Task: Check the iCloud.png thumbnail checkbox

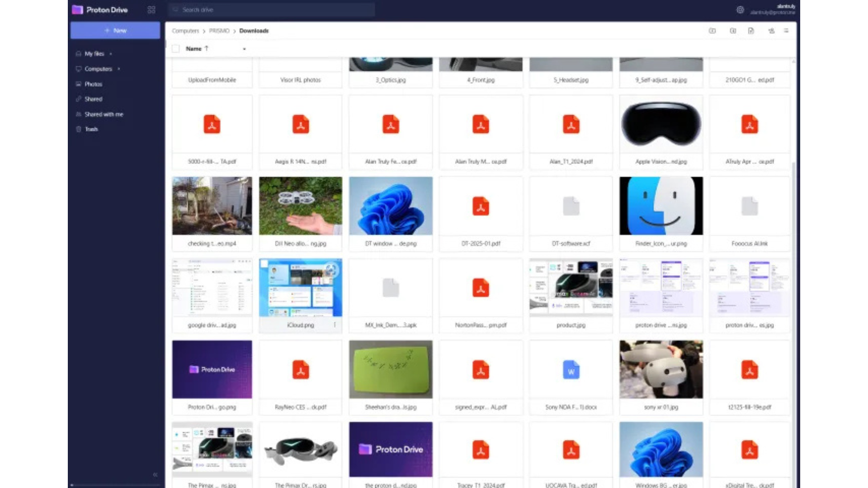Action: click(x=265, y=264)
